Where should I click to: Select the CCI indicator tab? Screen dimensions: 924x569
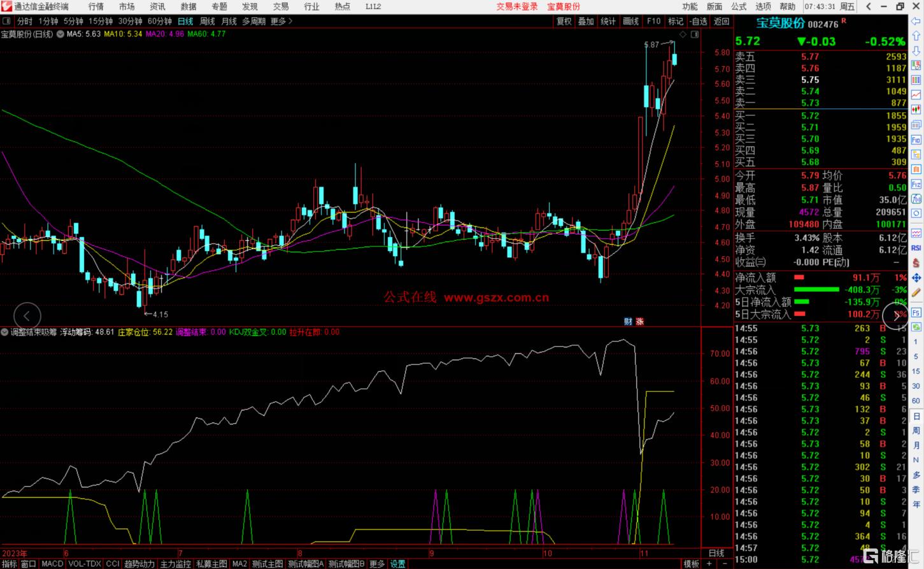pos(112,564)
